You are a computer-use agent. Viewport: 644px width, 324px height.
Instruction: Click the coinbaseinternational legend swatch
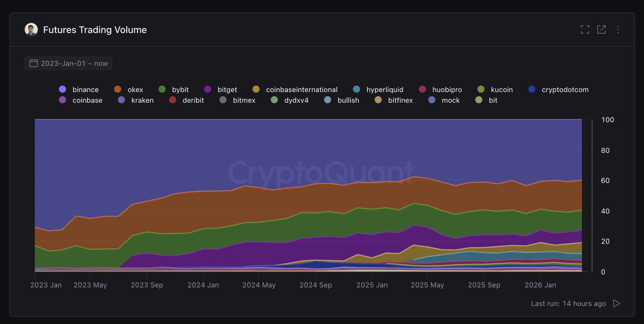(x=256, y=90)
